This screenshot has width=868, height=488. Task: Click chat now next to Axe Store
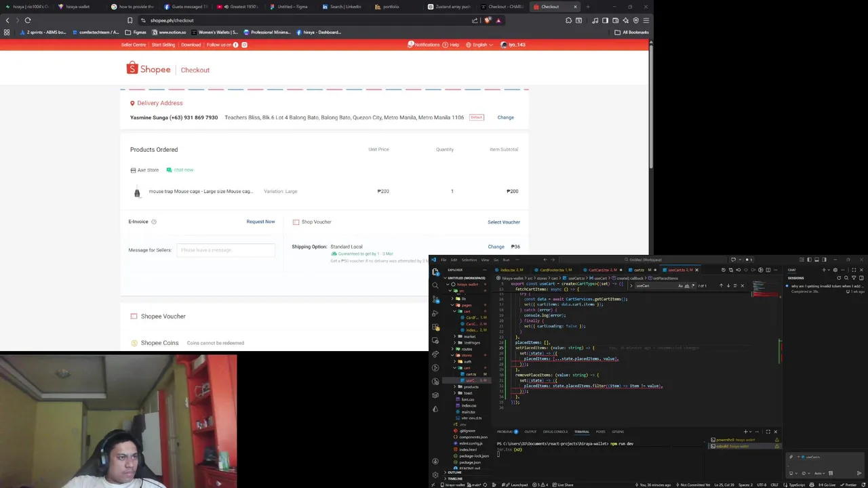point(180,170)
